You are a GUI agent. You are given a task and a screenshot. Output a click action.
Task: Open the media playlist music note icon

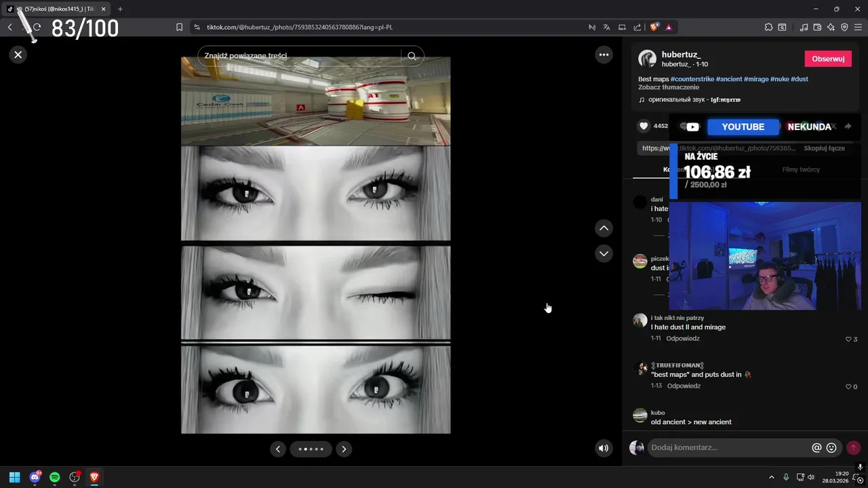804,27
